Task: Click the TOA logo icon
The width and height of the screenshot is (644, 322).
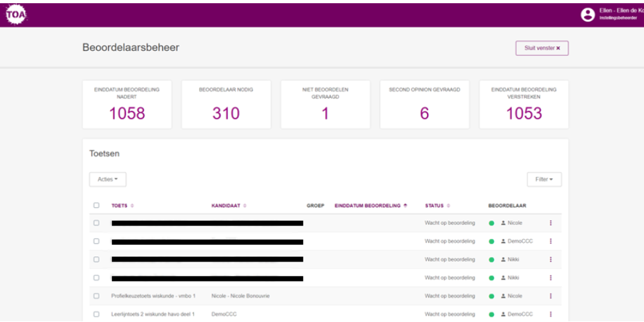Action: point(17,15)
